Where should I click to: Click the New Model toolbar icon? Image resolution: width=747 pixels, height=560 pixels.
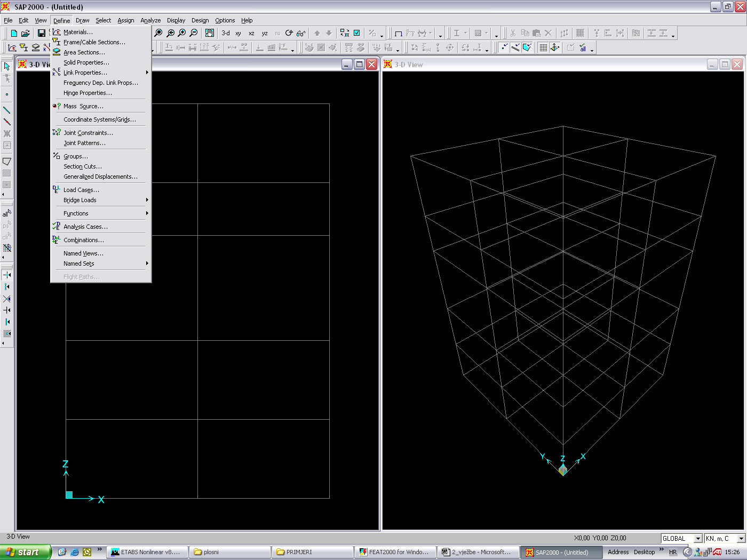click(x=14, y=33)
